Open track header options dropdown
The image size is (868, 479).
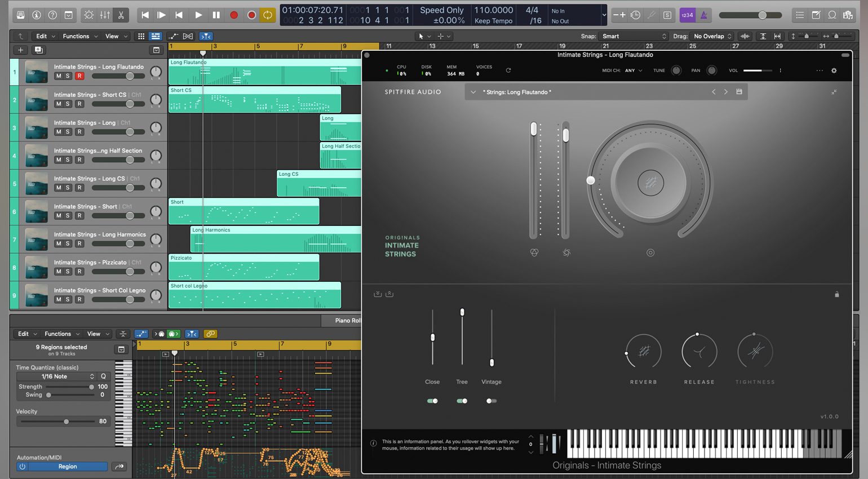(156, 50)
